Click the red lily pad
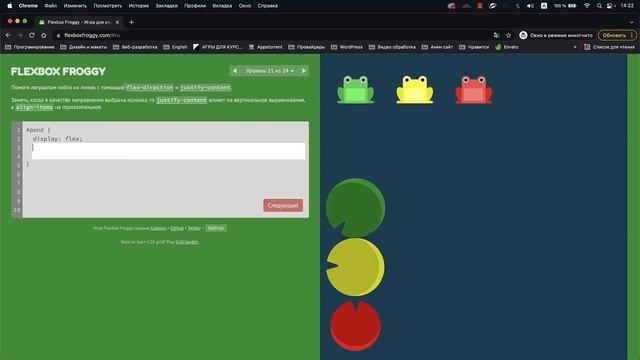640x360 pixels. coord(355,326)
